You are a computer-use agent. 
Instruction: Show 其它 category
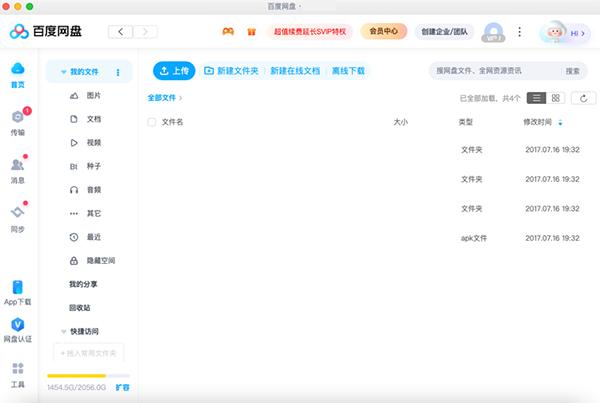tap(86, 214)
